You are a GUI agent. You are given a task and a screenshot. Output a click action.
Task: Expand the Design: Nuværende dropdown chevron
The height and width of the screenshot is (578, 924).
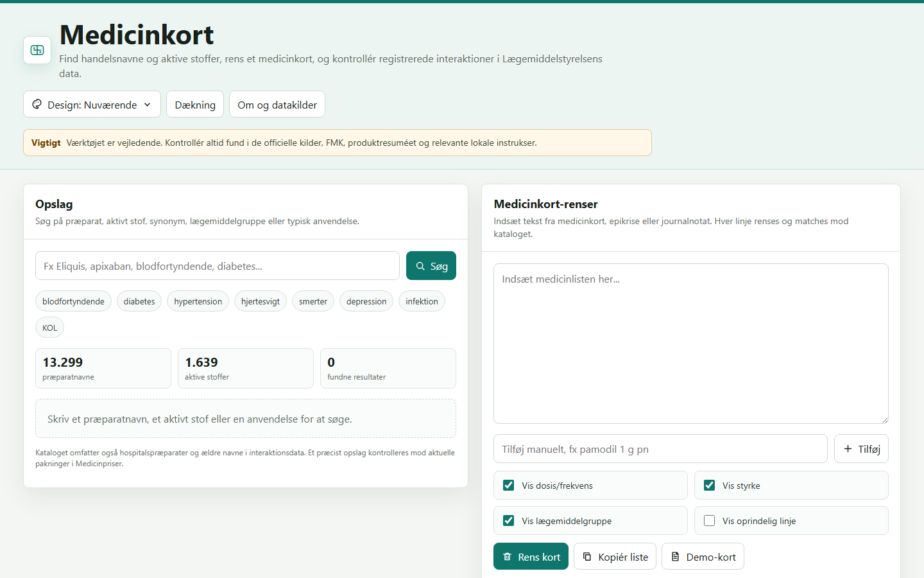pos(148,105)
